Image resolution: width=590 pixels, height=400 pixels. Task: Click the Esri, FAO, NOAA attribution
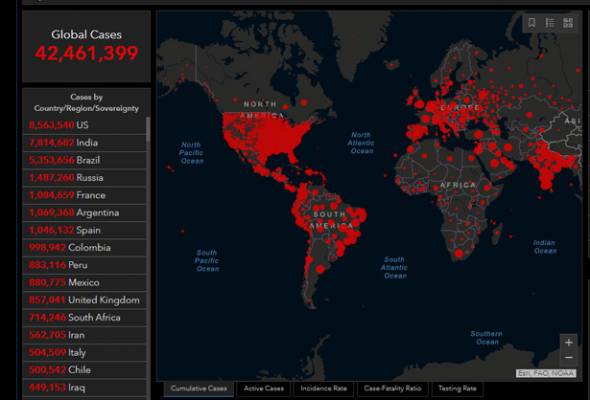tap(546, 373)
